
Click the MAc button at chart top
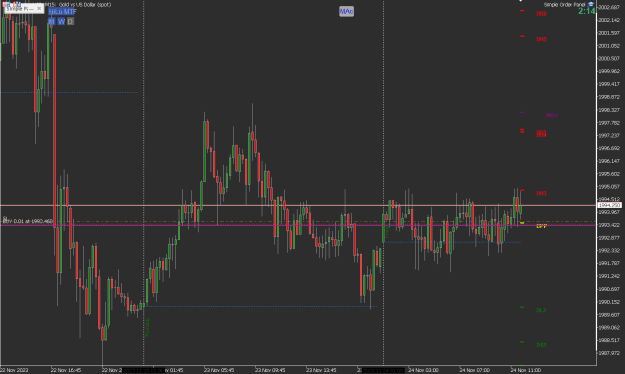coord(346,12)
